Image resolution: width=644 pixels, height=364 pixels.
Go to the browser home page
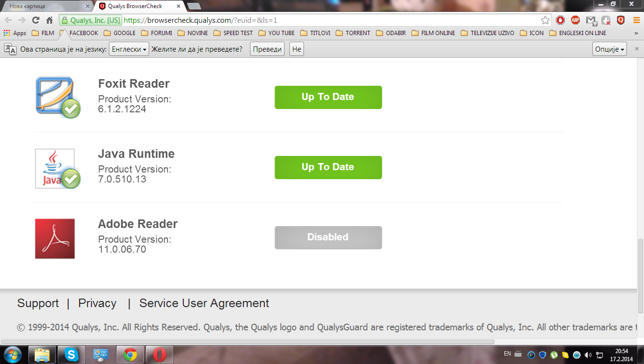[x=49, y=20]
